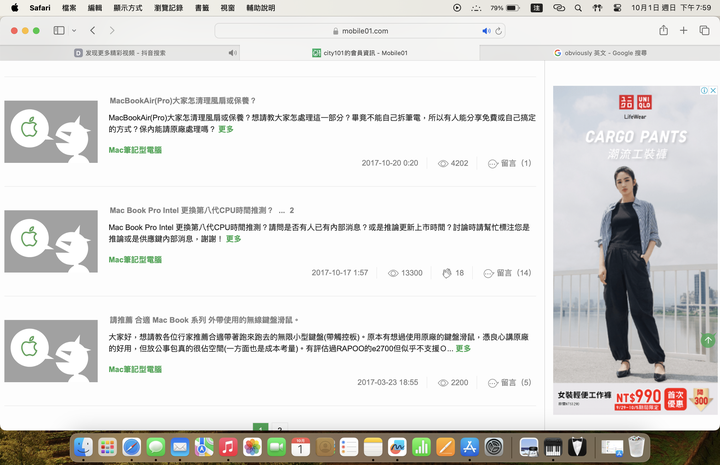Open Music from the Dock
The width and height of the screenshot is (720, 465).
(x=228, y=447)
